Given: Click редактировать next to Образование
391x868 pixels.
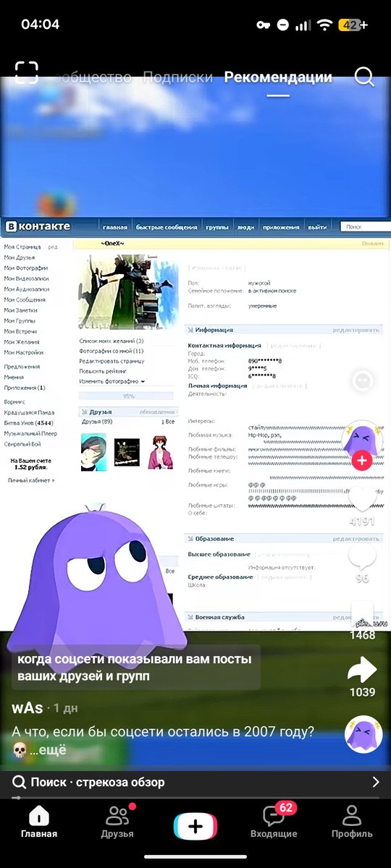Looking at the screenshot, I should tap(356, 539).
